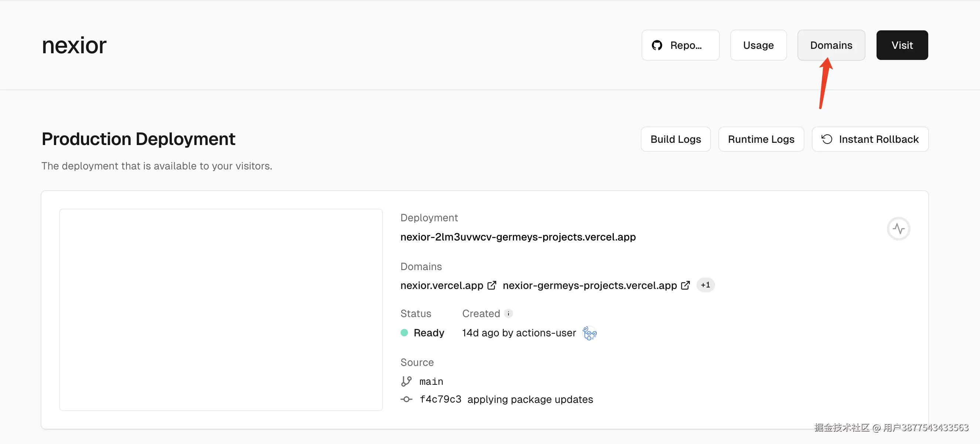Click the info icon beside Created

click(508, 313)
